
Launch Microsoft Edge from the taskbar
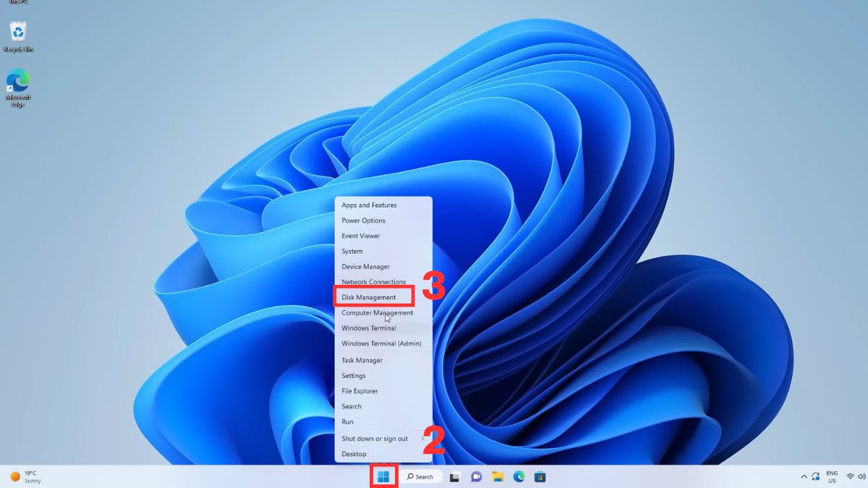coord(518,476)
